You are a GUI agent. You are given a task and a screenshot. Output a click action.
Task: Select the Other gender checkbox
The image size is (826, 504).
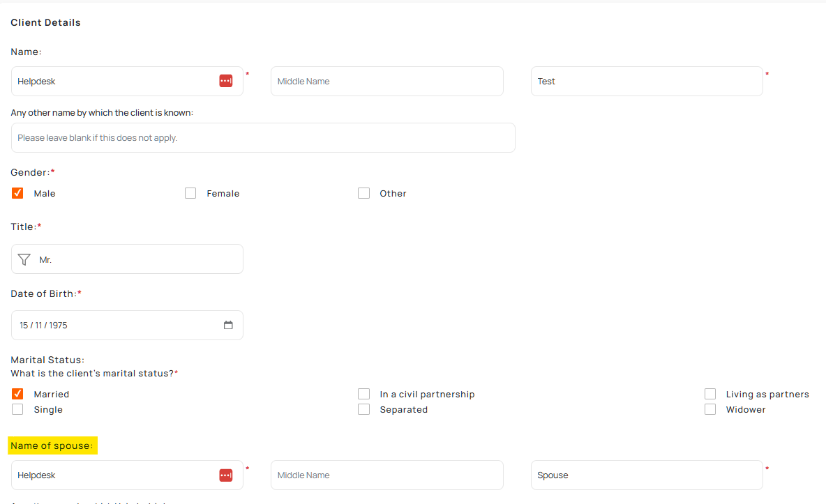tap(363, 193)
